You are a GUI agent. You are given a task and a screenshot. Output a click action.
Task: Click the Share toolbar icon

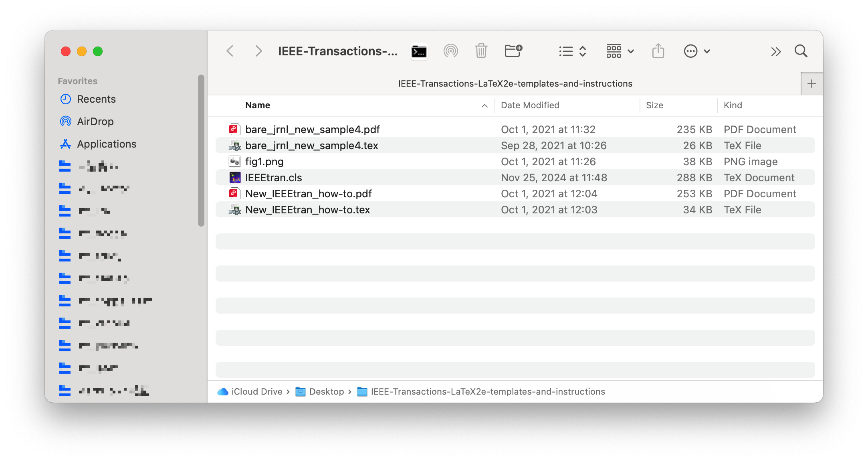[x=658, y=51]
